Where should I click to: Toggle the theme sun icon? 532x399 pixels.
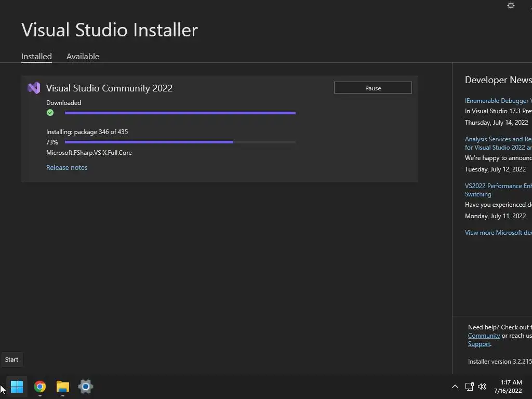[511, 6]
